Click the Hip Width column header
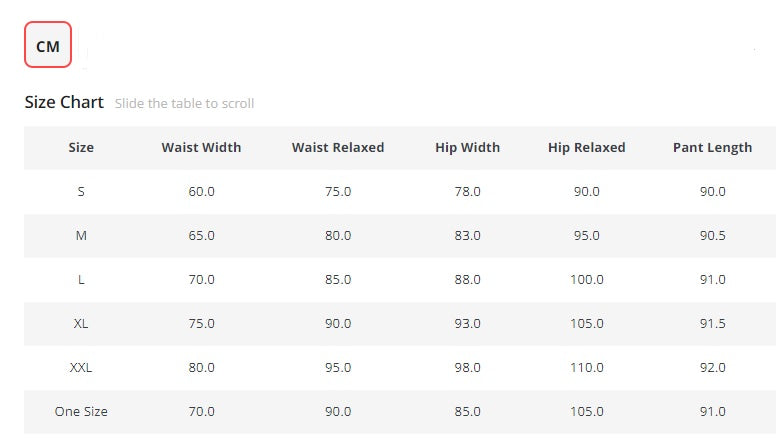The height and width of the screenshot is (440, 784). [468, 148]
